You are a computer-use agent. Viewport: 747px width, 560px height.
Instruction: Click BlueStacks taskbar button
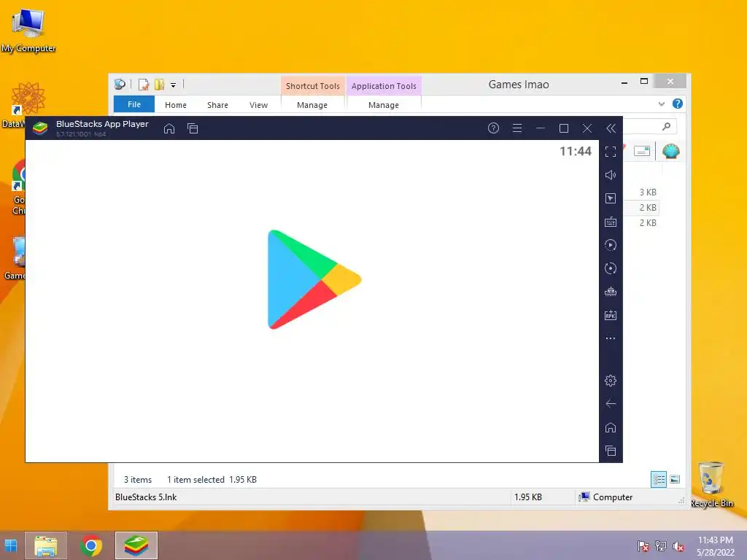pos(136,545)
